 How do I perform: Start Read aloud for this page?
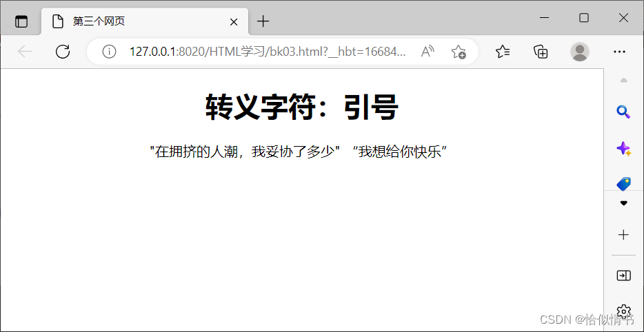pyautogui.click(x=427, y=52)
